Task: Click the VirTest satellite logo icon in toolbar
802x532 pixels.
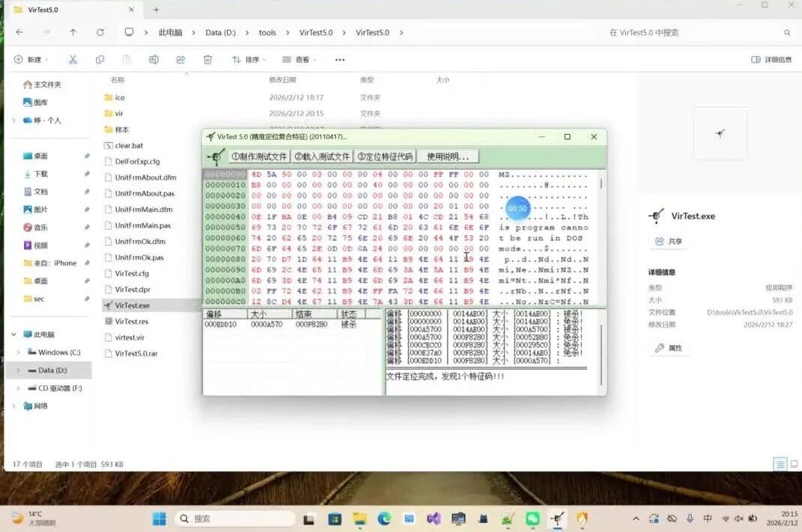Action: (x=216, y=156)
